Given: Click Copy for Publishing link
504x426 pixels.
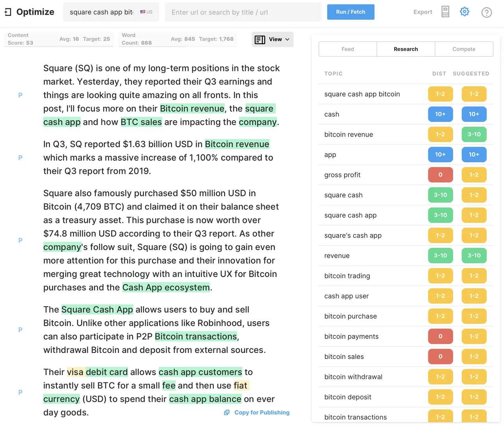Looking at the screenshot, I should pyautogui.click(x=262, y=412).
